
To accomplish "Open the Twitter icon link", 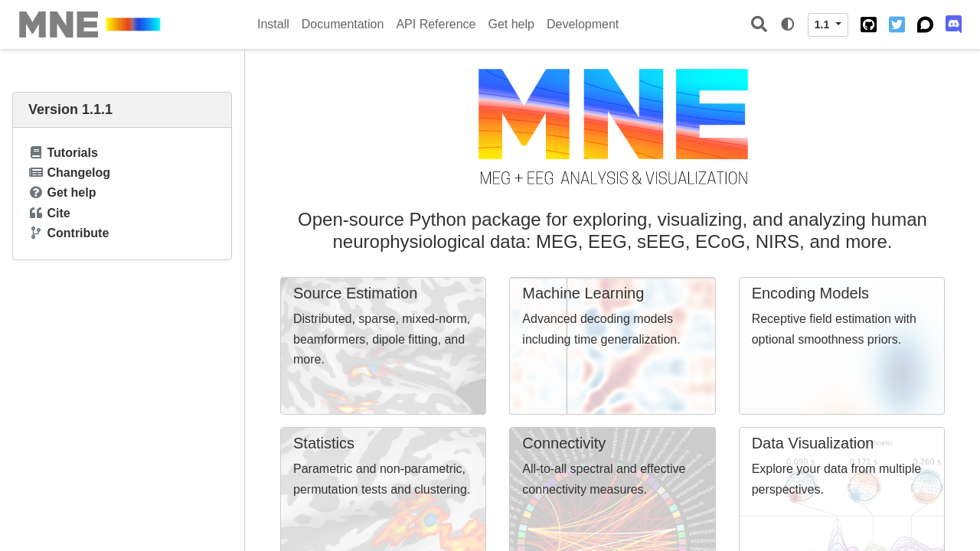I will pyautogui.click(x=897, y=24).
